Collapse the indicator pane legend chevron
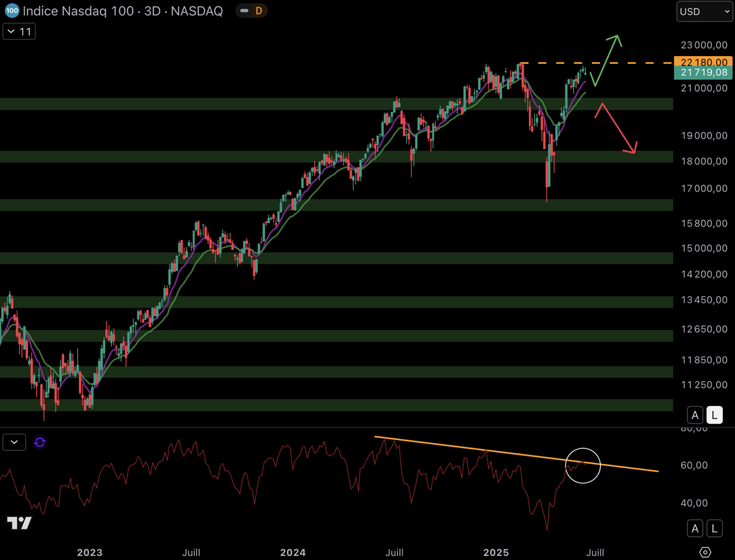This screenshot has height=560, width=735. click(14, 442)
